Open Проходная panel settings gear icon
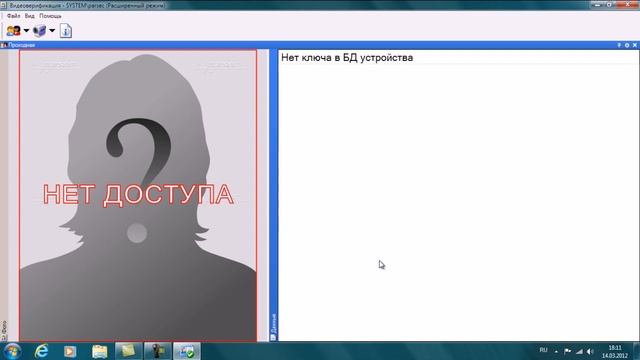Screen dimensions: 640x360 pyautogui.click(x=627, y=45)
